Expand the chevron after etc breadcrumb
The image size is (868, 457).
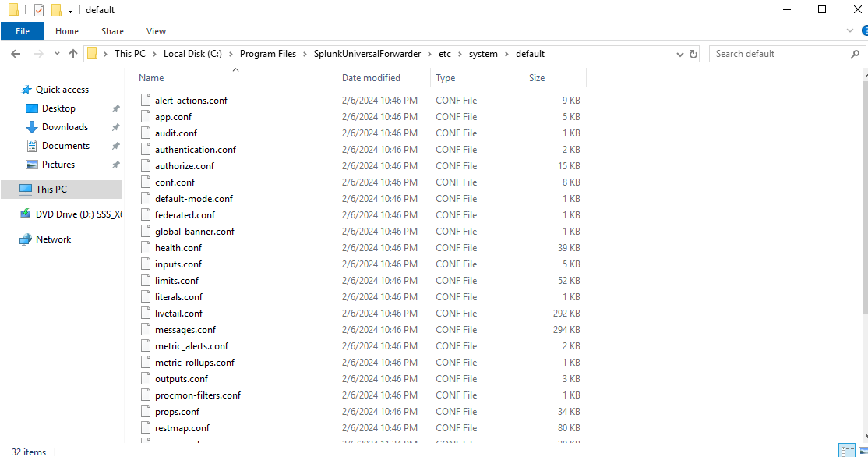click(460, 54)
